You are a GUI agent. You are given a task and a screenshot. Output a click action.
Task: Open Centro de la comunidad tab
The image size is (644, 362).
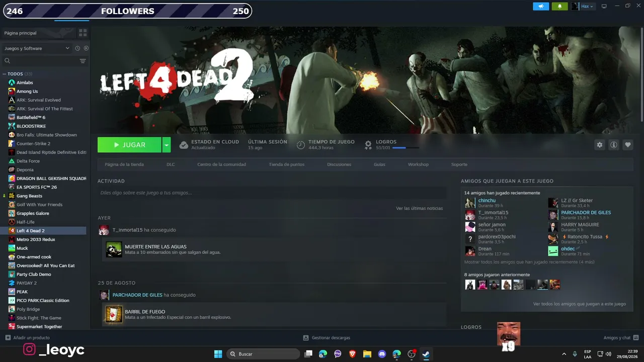pos(221,164)
